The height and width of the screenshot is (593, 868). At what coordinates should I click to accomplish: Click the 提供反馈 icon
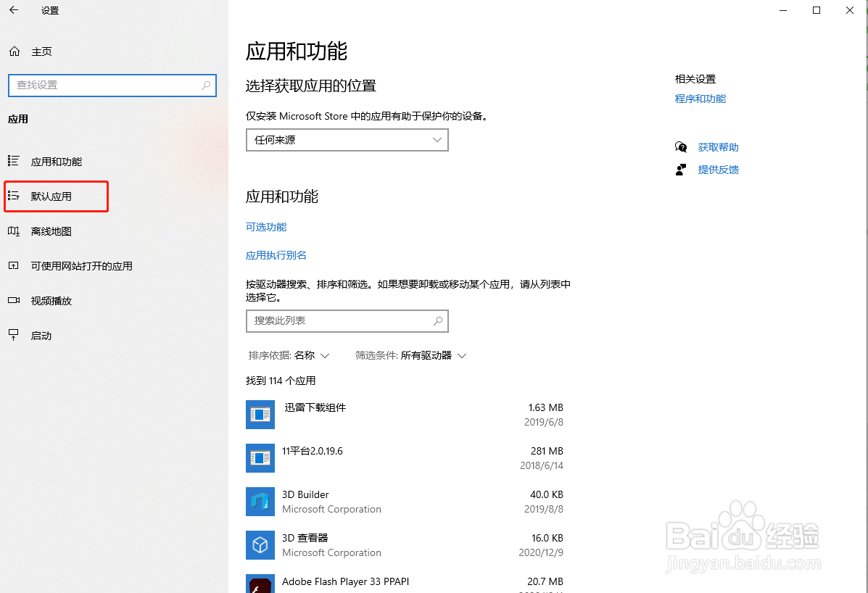click(681, 169)
